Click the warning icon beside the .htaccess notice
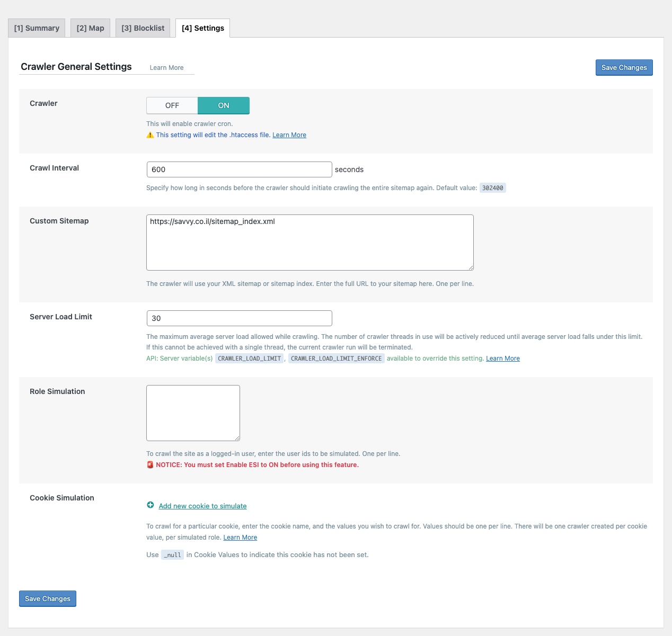Viewport: 672px width, 636px height. 150,135
